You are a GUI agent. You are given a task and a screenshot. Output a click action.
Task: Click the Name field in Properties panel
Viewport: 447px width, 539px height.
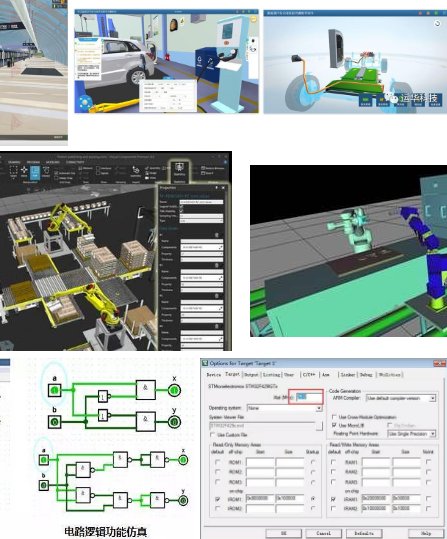pos(201,202)
